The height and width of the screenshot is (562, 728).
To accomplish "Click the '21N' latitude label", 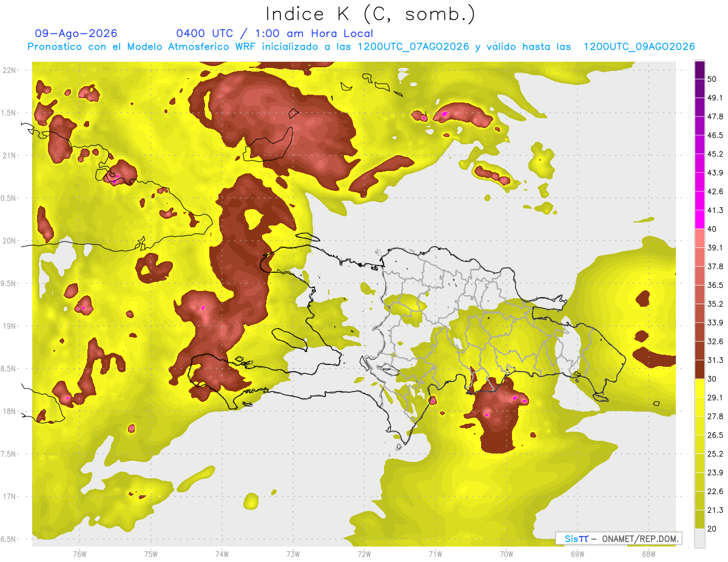I will (x=9, y=155).
